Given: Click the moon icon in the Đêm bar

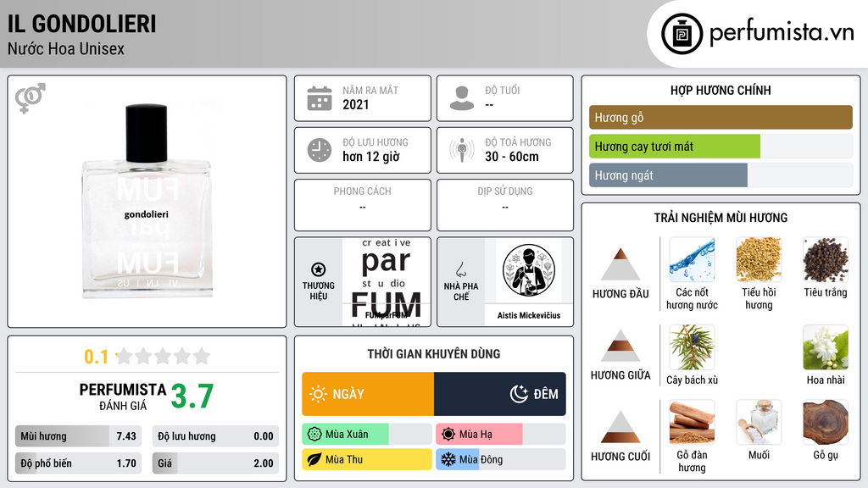Looking at the screenshot, I should 519,394.
